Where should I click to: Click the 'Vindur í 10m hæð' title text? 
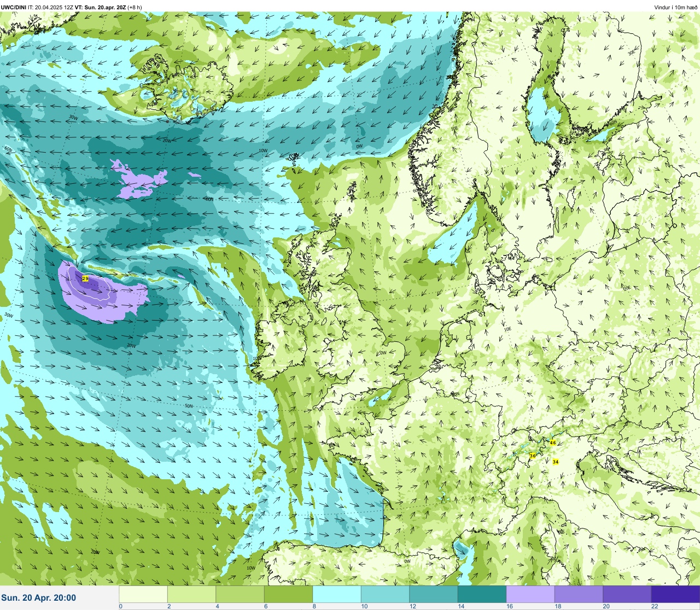coord(676,7)
